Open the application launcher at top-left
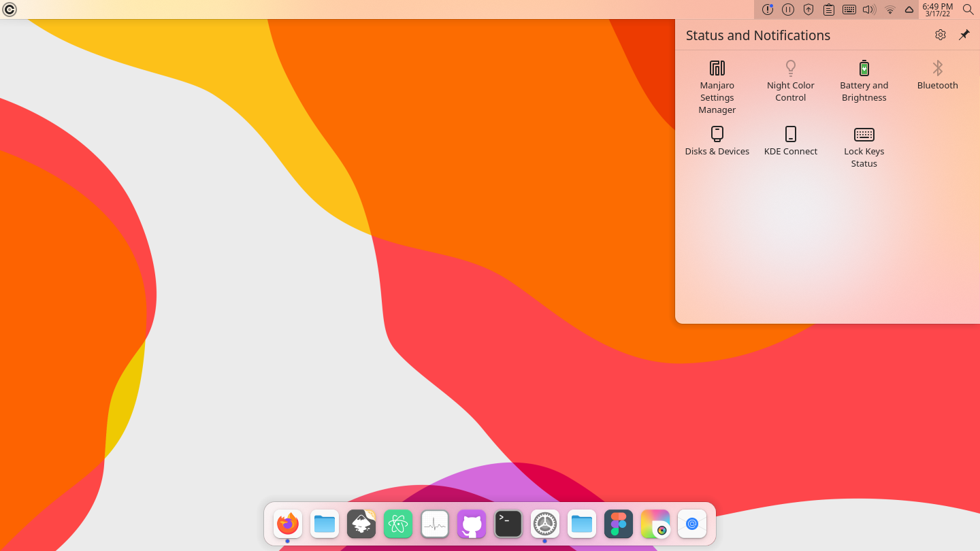The width and height of the screenshot is (980, 551). click(x=10, y=10)
